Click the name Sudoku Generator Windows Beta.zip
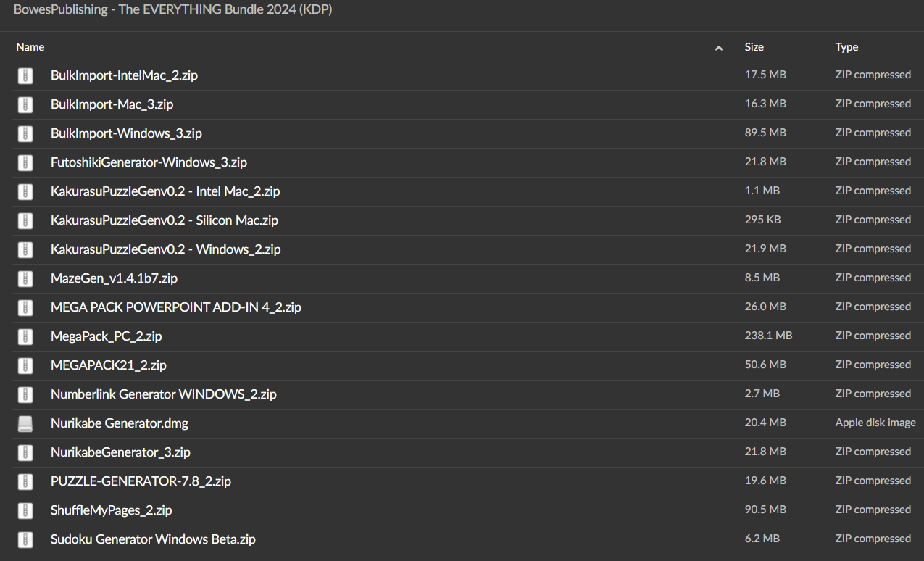Viewport: 924px width, 561px height. click(153, 539)
